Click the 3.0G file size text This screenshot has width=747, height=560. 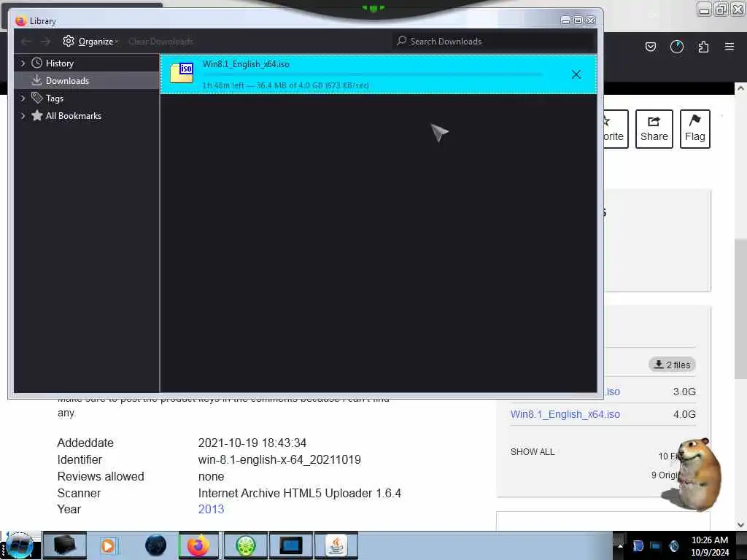click(684, 392)
